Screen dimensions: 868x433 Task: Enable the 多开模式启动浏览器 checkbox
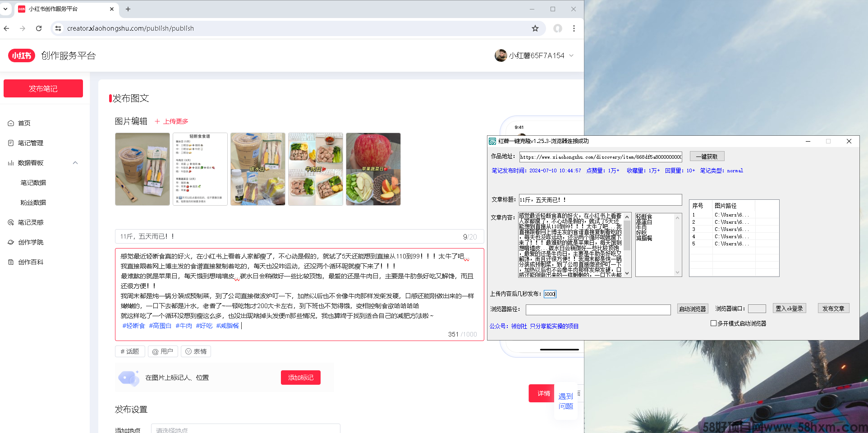click(713, 323)
